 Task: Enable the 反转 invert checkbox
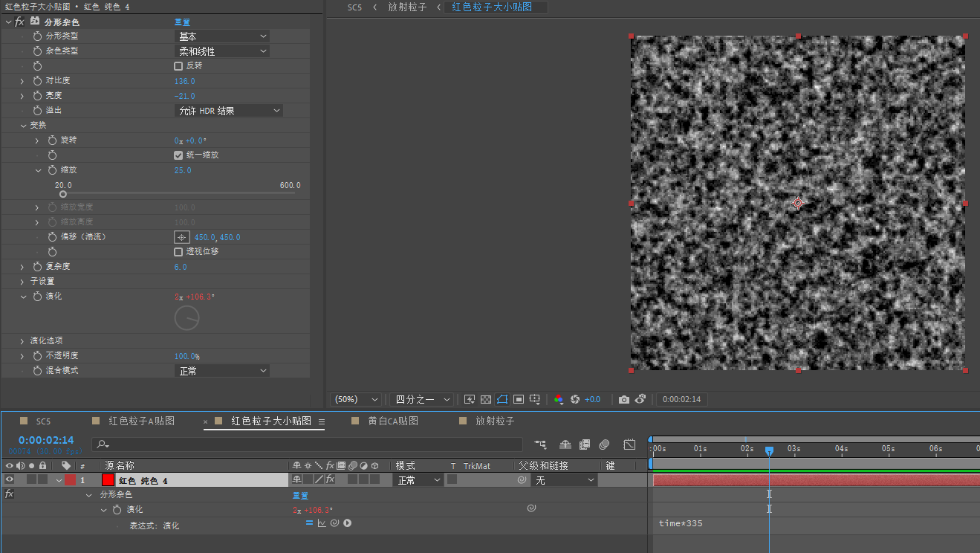tap(178, 66)
